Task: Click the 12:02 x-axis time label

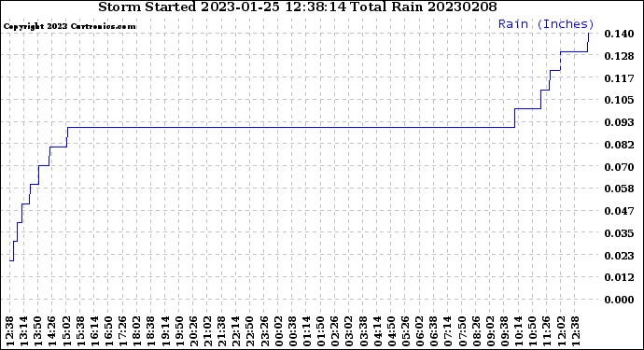Action: (560, 331)
